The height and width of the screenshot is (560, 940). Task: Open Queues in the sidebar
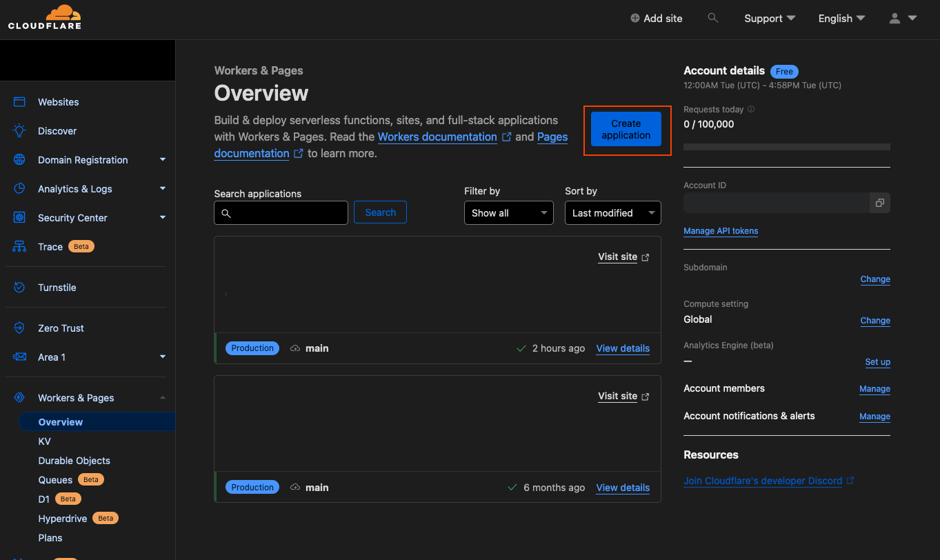55,480
